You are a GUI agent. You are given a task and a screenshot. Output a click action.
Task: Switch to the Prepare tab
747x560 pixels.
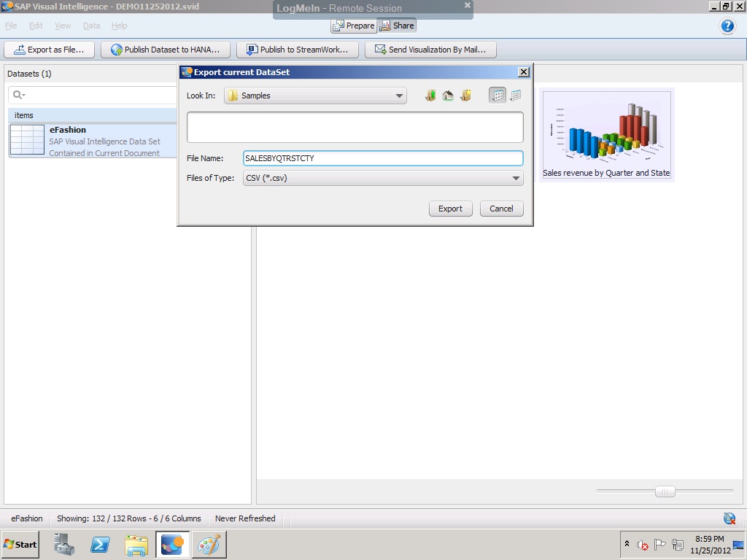tap(354, 26)
